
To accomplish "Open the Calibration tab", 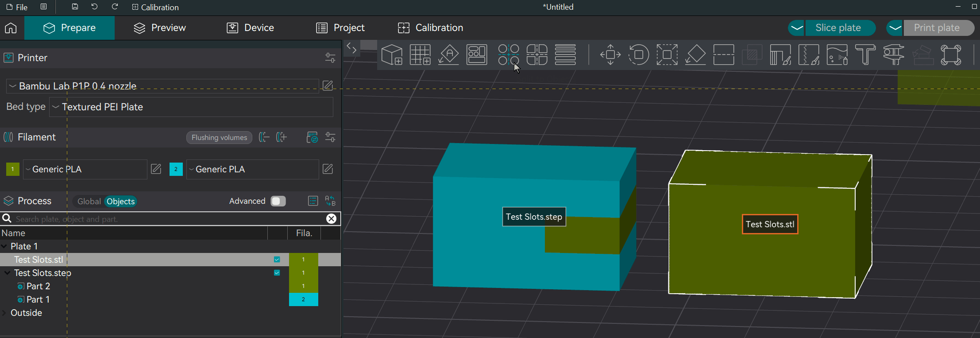I will tap(430, 28).
